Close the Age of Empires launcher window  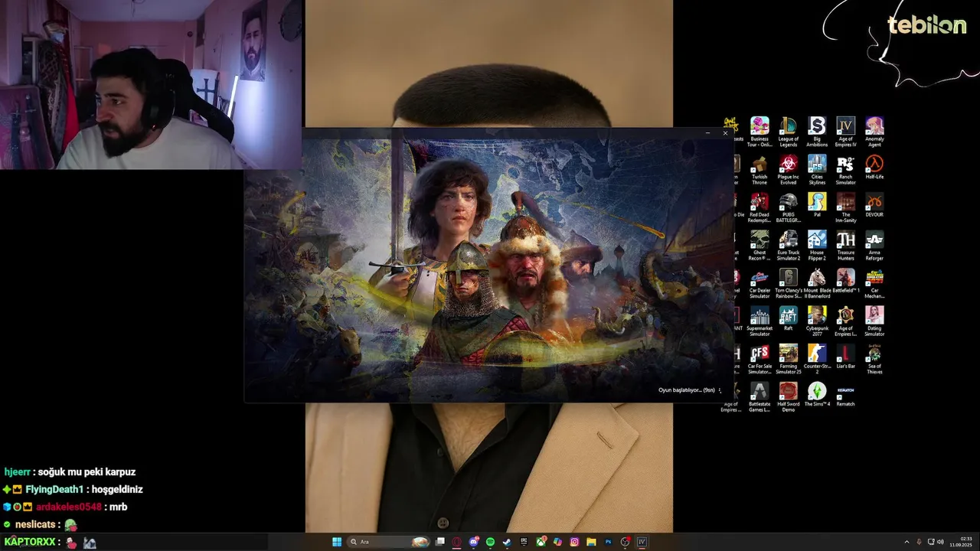click(725, 133)
